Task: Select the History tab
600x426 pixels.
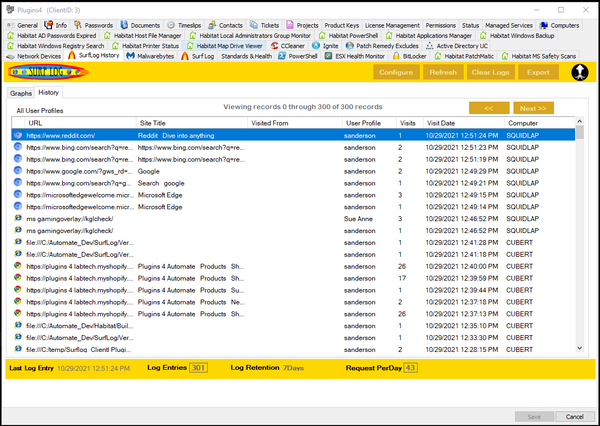Action: pyautogui.click(x=48, y=92)
